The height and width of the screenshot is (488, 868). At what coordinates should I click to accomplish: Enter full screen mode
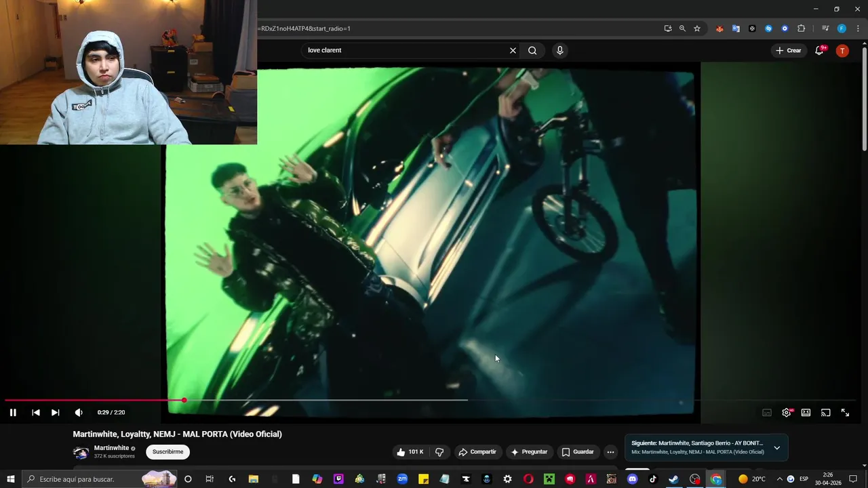click(x=845, y=412)
